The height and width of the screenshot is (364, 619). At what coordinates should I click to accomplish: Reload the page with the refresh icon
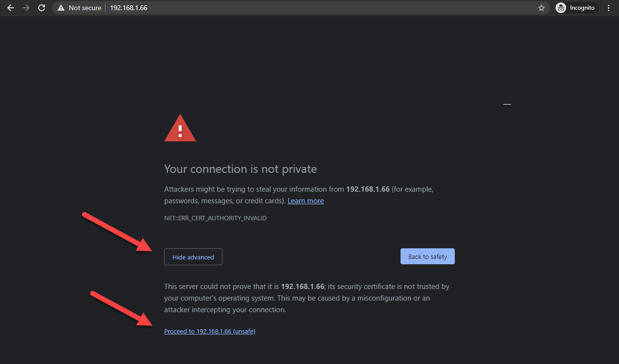pyautogui.click(x=42, y=8)
